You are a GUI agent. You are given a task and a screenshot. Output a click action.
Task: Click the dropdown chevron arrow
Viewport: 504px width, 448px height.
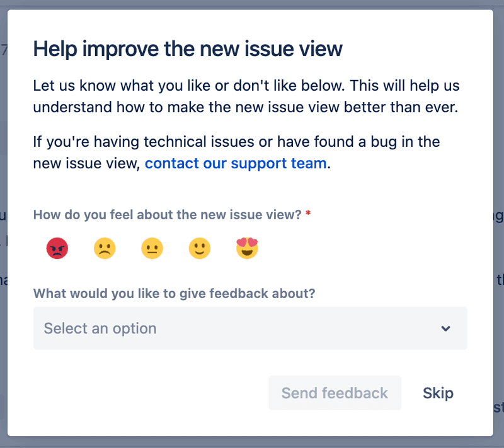click(446, 328)
